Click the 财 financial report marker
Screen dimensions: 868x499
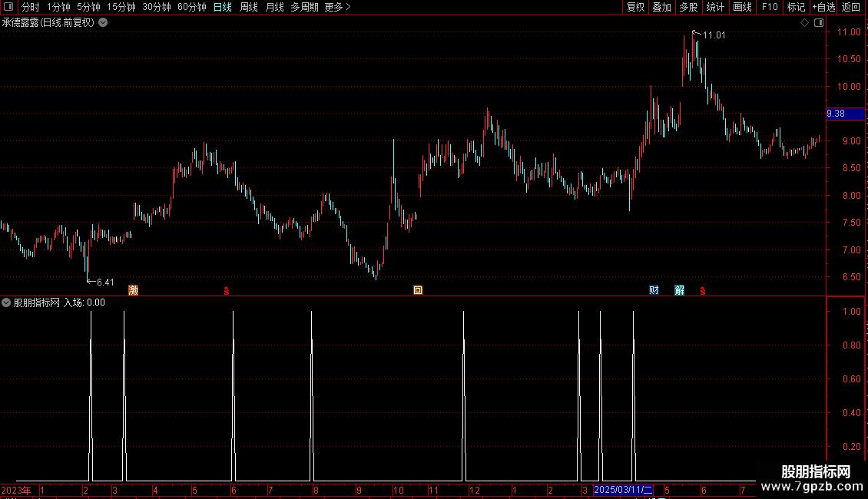pos(654,290)
